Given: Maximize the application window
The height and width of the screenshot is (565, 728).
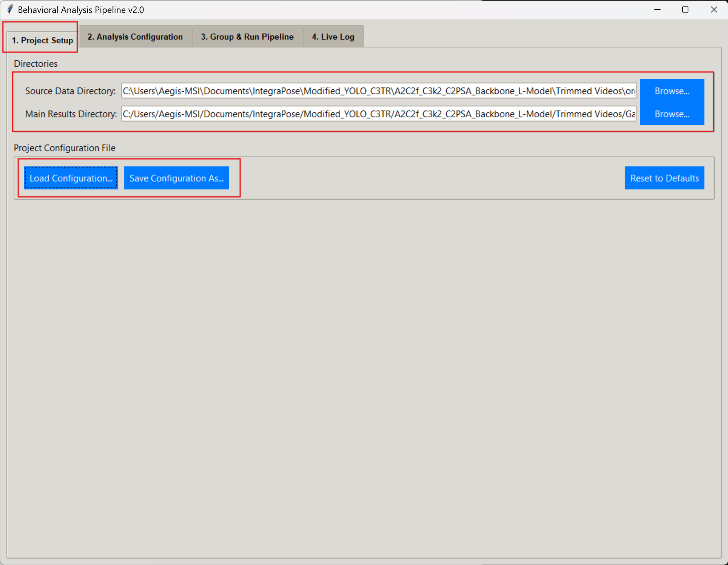Looking at the screenshot, I should [x=685, y=10].
